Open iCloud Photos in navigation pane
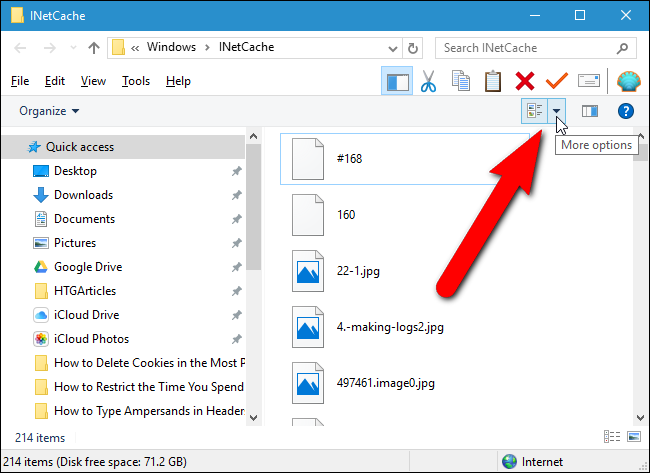The width and height of the screenshot is (650, 473). 91,339
